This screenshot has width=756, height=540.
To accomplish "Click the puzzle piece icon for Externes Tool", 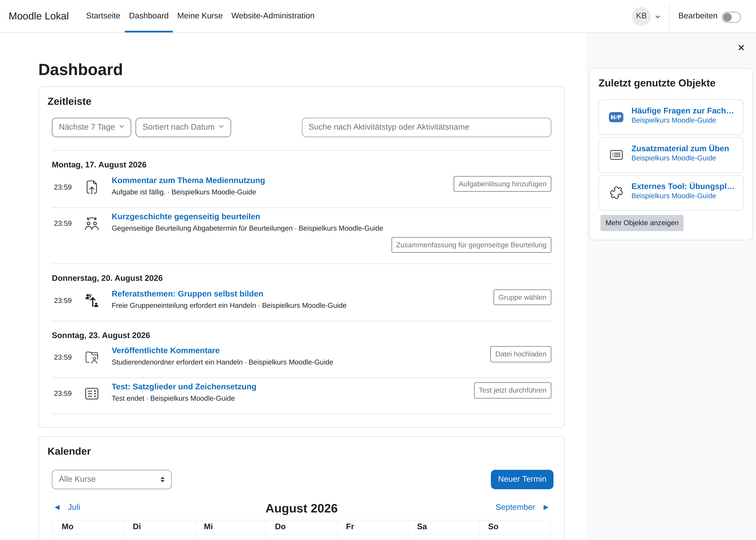I will pos(616,193).
